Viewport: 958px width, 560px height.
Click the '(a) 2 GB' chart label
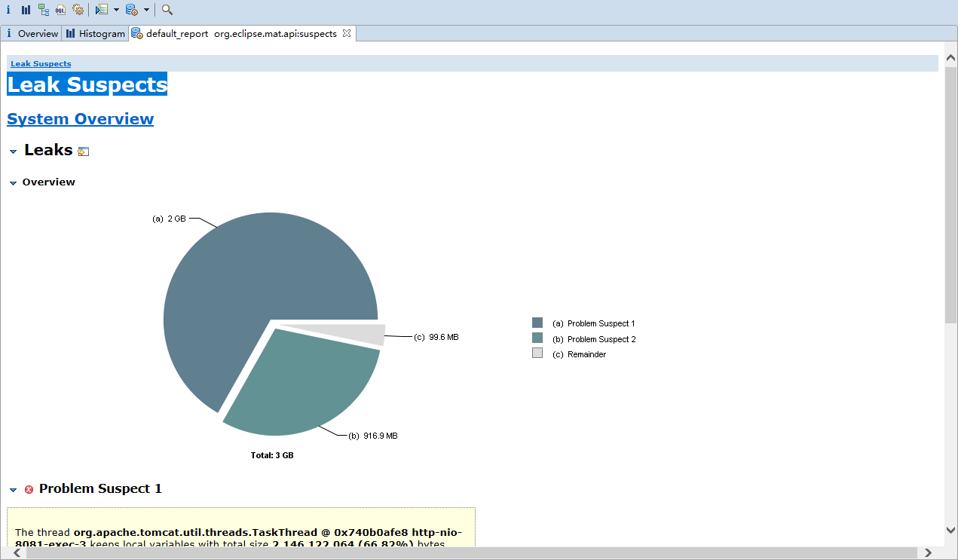[169, 219]
